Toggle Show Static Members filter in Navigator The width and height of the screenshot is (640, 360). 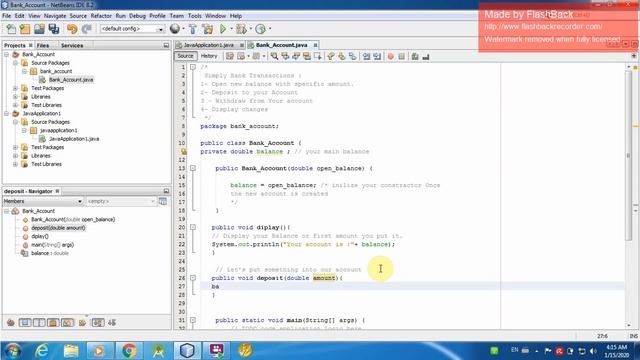pos(39,323)
